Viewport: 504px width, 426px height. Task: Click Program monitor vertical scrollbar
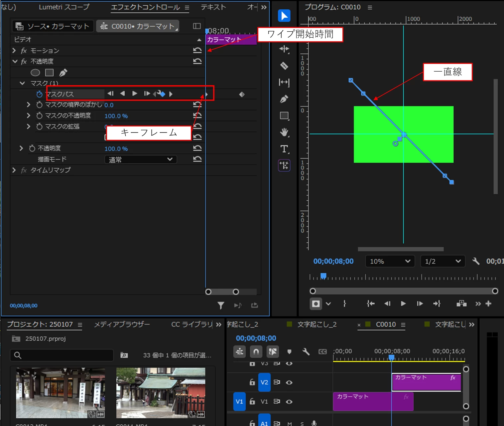(495, 136)
